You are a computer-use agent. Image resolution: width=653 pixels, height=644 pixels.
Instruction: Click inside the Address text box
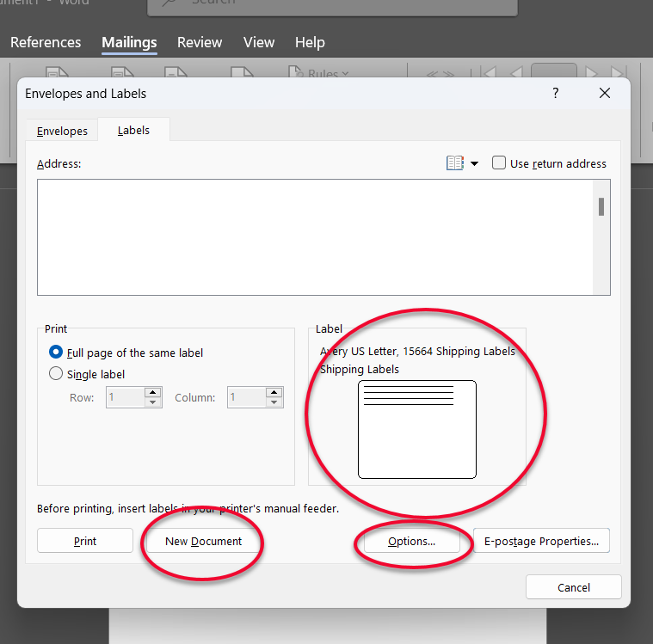point(315,236)
